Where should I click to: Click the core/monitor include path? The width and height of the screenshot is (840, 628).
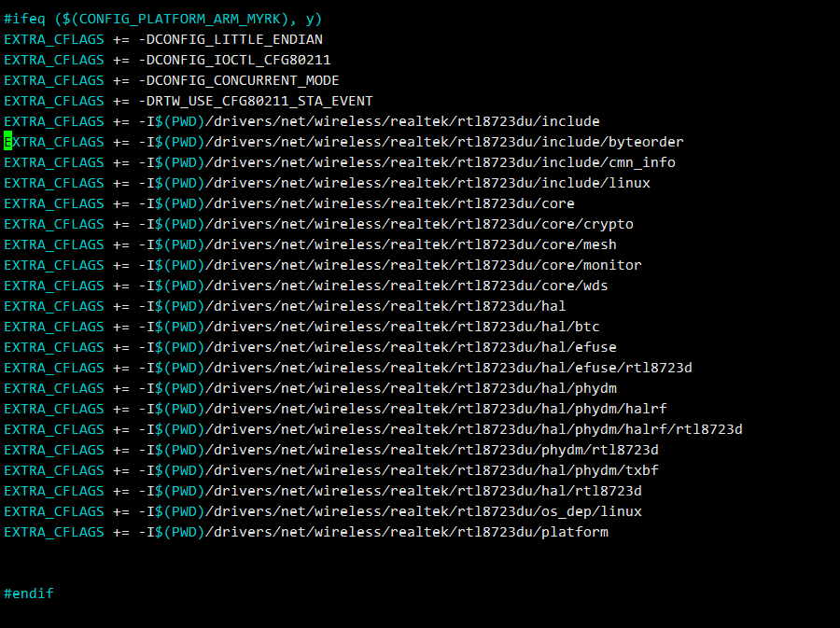[390, 266]
